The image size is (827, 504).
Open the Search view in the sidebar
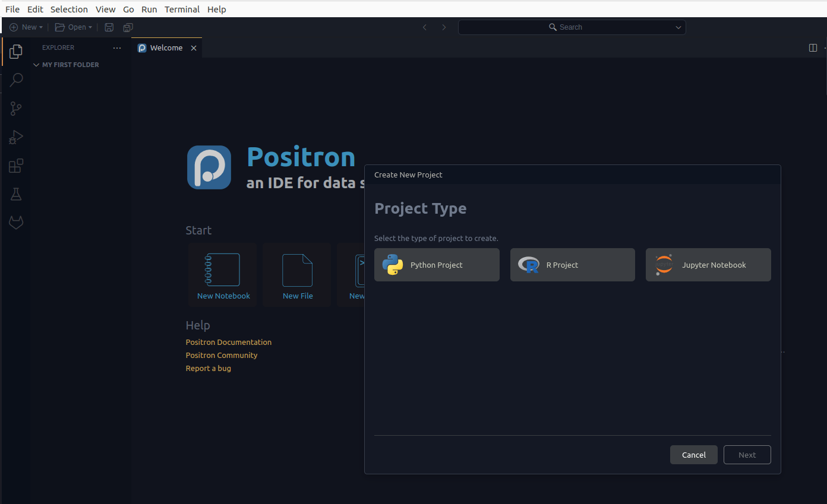pos(15,79)
